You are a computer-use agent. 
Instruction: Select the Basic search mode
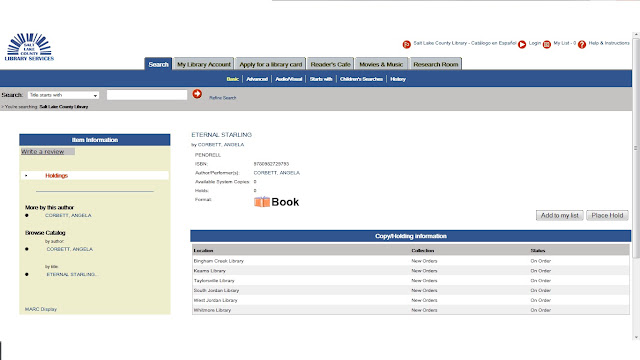click(x=233, y=79)
